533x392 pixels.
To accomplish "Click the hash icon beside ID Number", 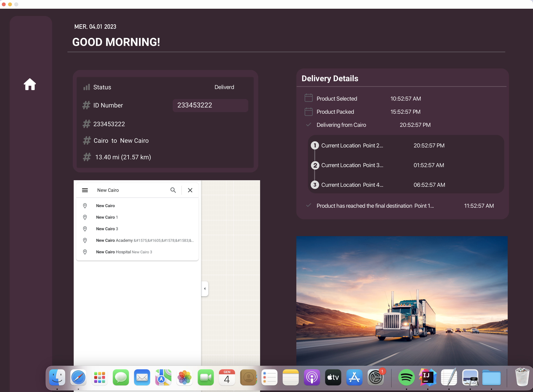I will [x=86, y=105].
